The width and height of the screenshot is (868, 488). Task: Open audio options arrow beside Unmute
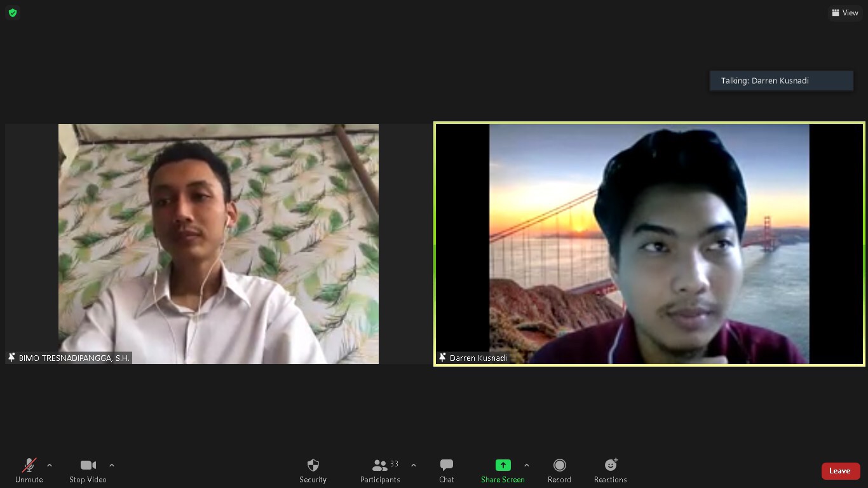pyautogui.click(x=50, y=465)
